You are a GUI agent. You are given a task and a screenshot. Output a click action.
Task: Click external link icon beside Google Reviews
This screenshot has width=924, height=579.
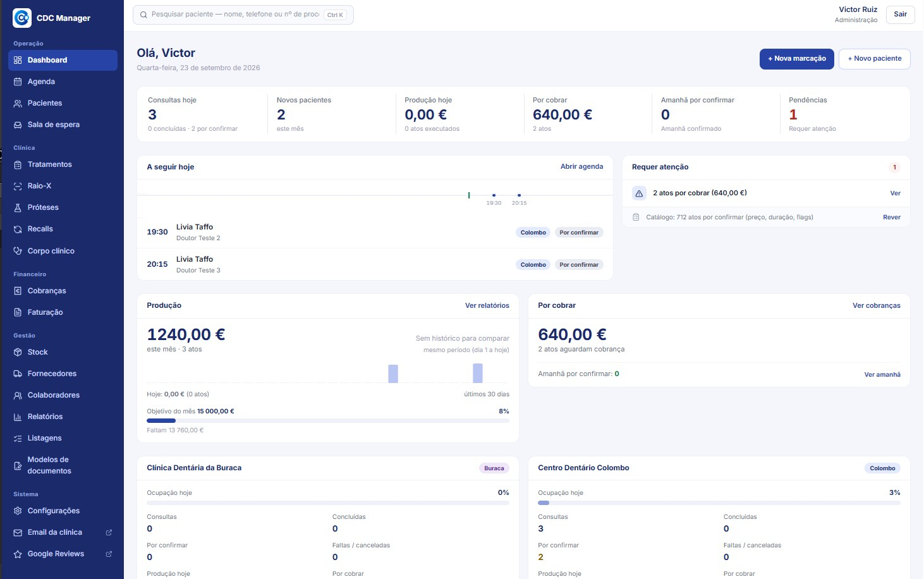tap(109, 554)
